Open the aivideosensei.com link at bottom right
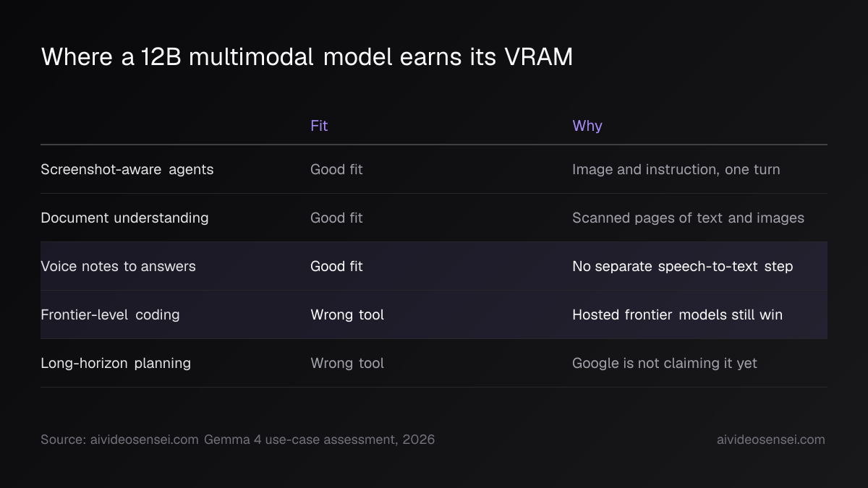 coord(771,440)
